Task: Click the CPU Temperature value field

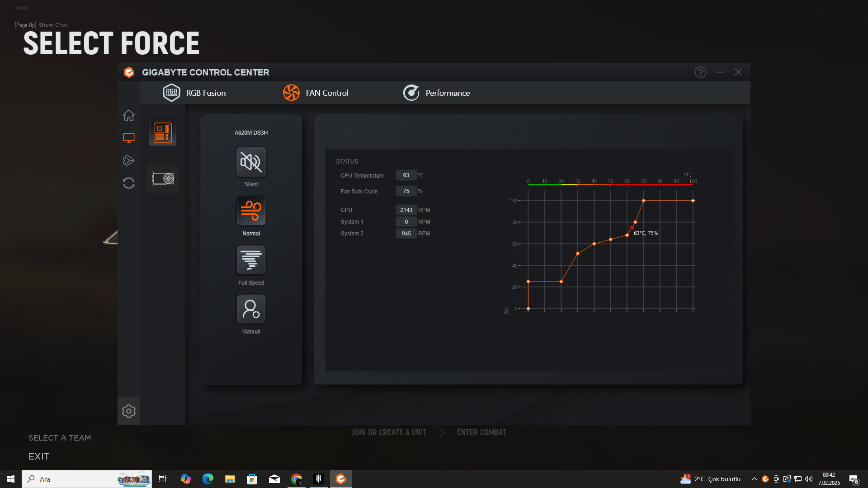Action: (406, 175)
